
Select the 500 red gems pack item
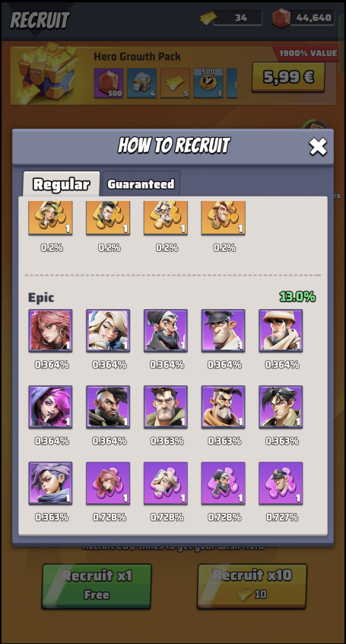click(x=109, y=84)
